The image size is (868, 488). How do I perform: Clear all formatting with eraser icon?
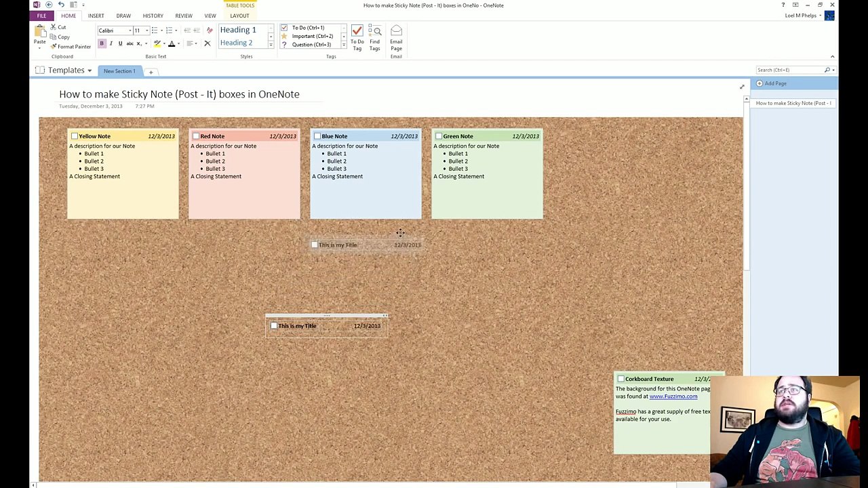click(x=210, y=30)
